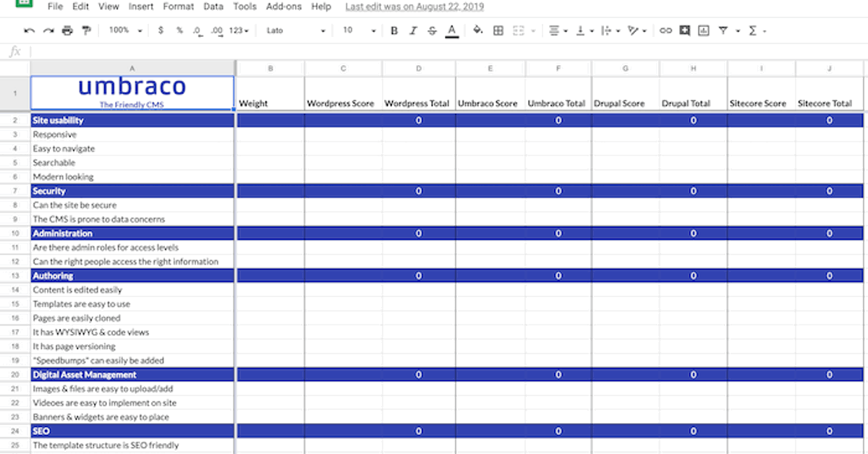The width and height of the screenshot is (868, 454).
Task: Insert a link using the toolbar icon
Action: 665,30
